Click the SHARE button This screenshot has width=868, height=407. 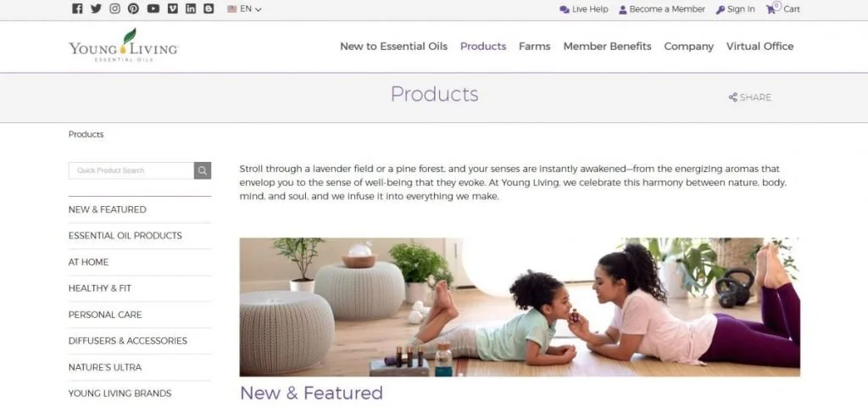coord(749,98)
